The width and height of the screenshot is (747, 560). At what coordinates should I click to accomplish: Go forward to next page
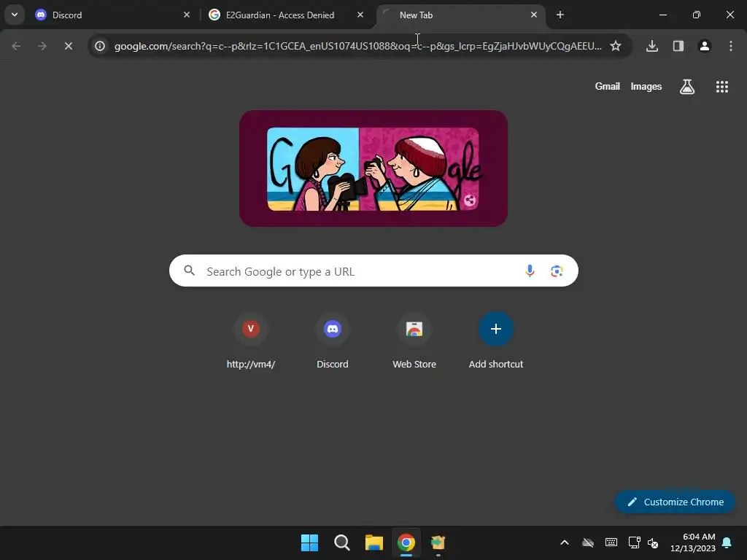pos(42,46)
